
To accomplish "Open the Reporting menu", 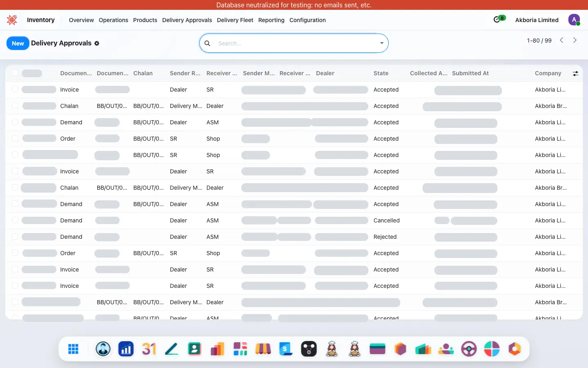I will [271, 20].
